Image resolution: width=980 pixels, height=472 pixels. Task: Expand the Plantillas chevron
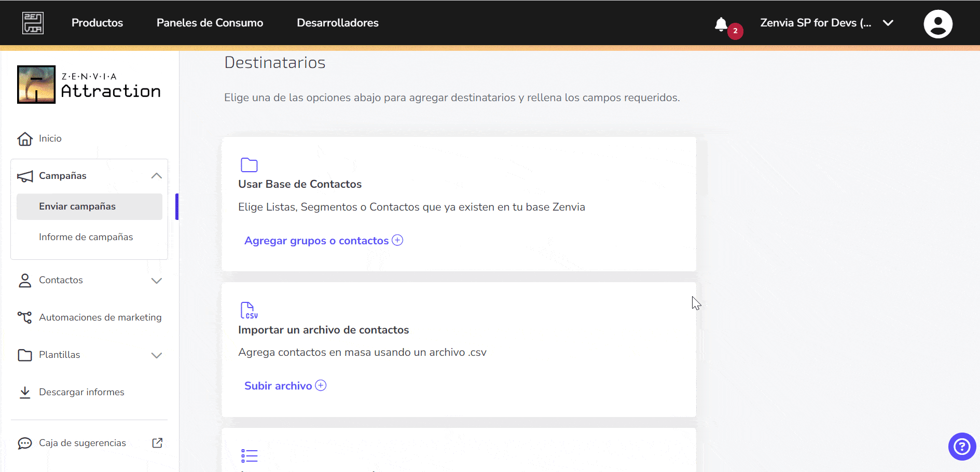pyautogui.click(x=156, y=355)
